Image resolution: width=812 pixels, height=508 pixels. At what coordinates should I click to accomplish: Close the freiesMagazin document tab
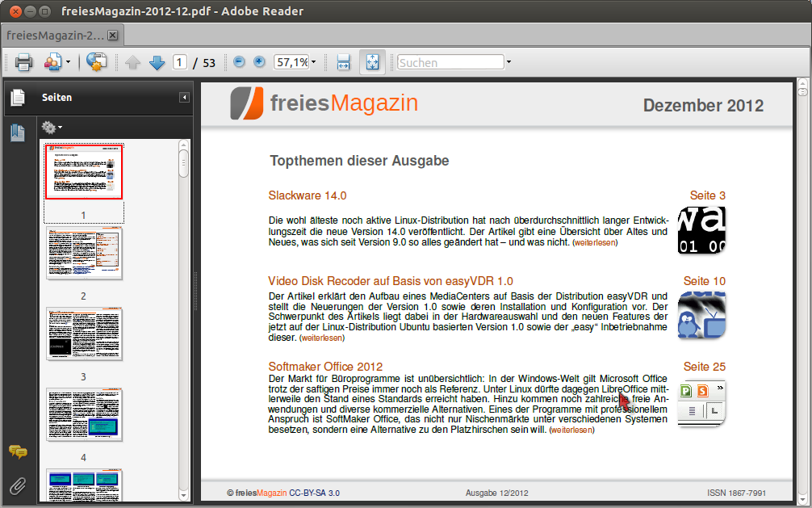click(x=112, y=36)
